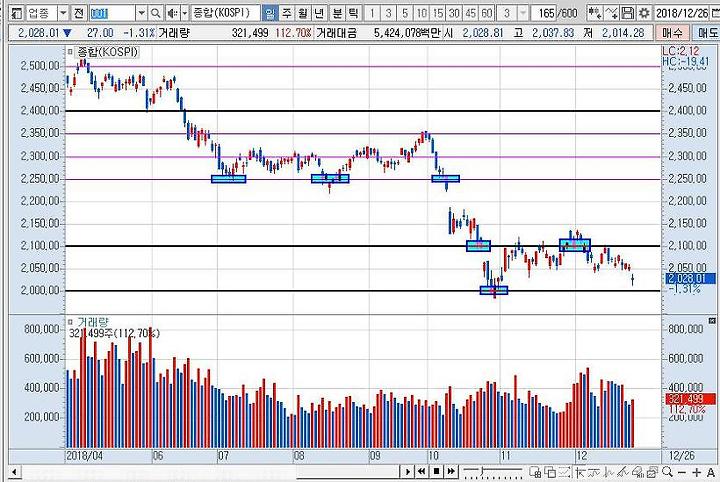Click the save diskette icon
The image size is (720, 482).
[x=627, y=13]
